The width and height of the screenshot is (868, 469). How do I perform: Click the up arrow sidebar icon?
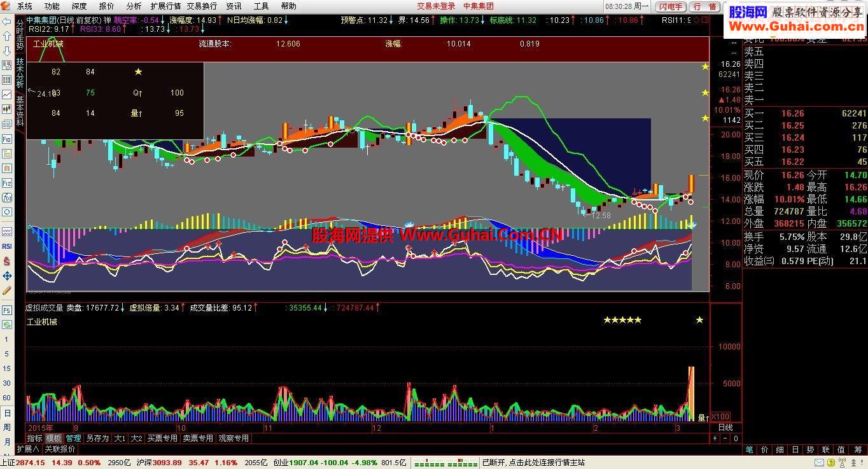click(x=7, y=36)
